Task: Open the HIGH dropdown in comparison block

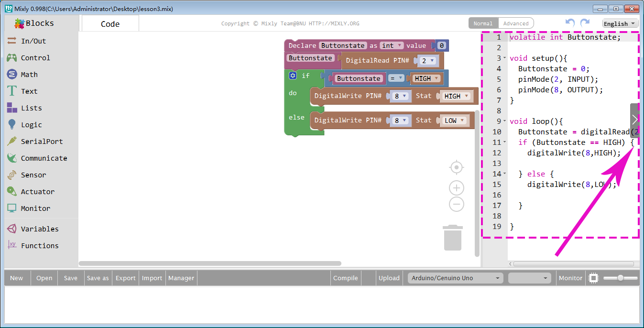Action: tap(426, 78)
